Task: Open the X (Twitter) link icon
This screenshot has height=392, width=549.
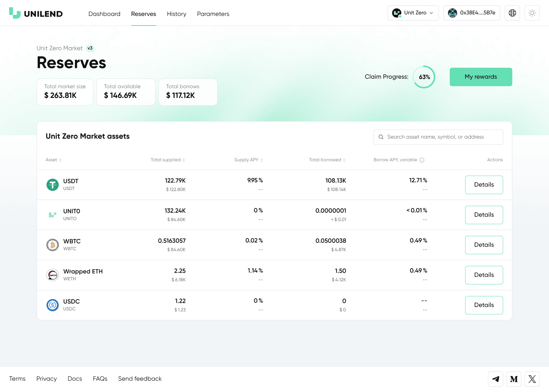Action: click(532, 379)
